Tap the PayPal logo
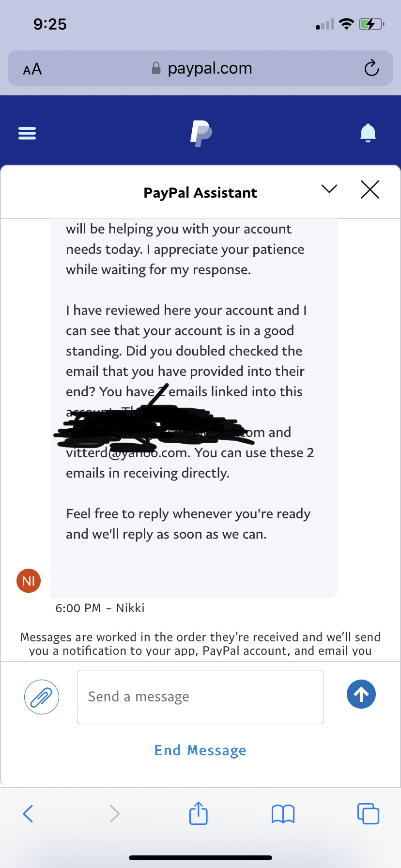The image size is (401, 868). (x=201, y=133)
